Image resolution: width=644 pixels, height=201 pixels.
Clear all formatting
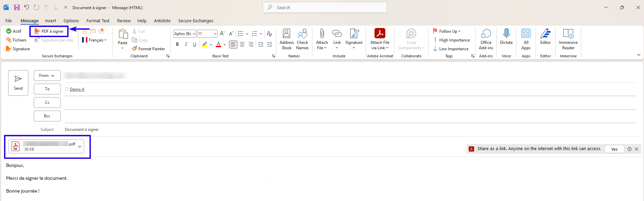coord(269,33)
